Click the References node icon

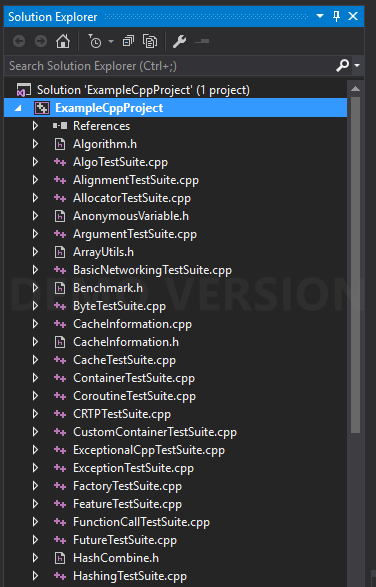click(60, 126)
